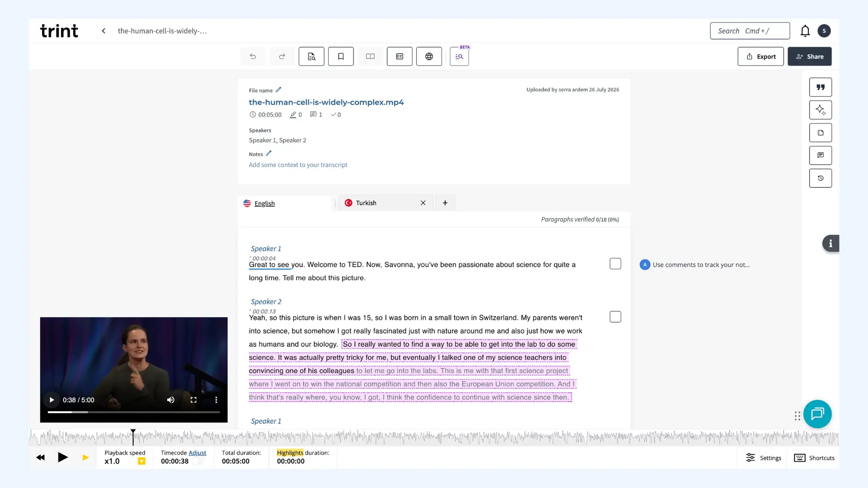
Task: Open the closed captions CC tool
Action: point(400,56)
